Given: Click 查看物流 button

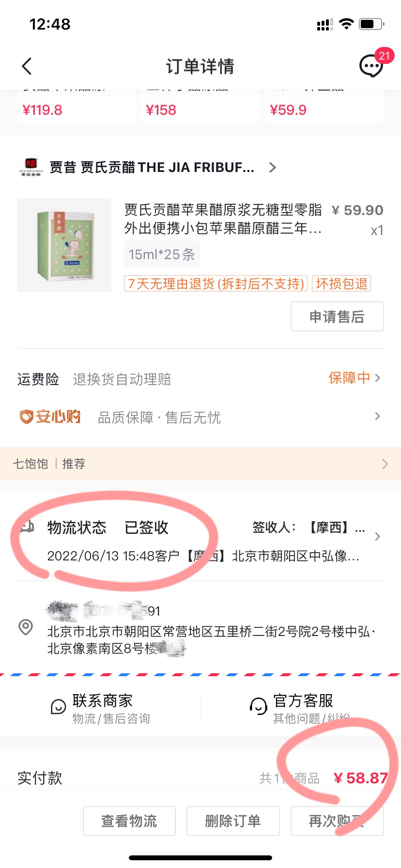Looking at the screenshot, I should point(129,821).
